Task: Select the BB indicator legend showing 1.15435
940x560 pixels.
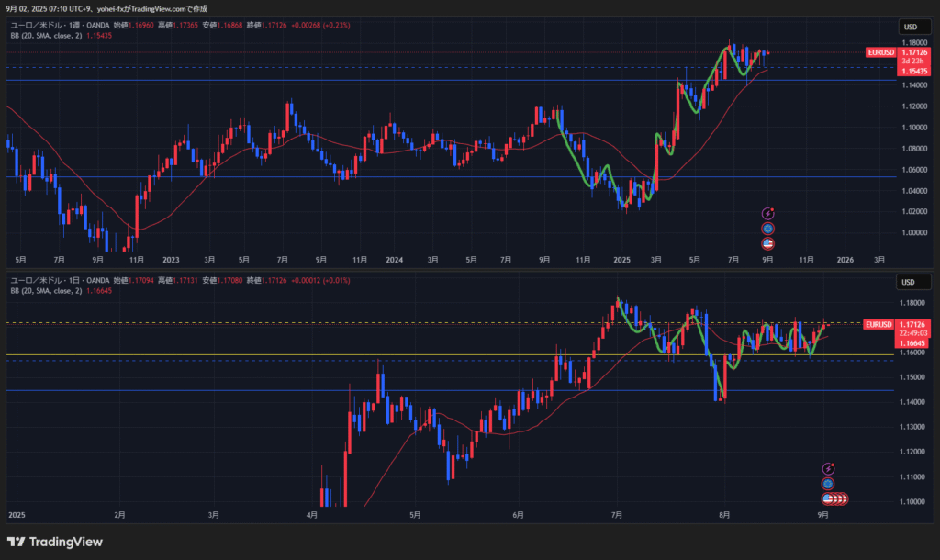Action: (x=62, y=36)
